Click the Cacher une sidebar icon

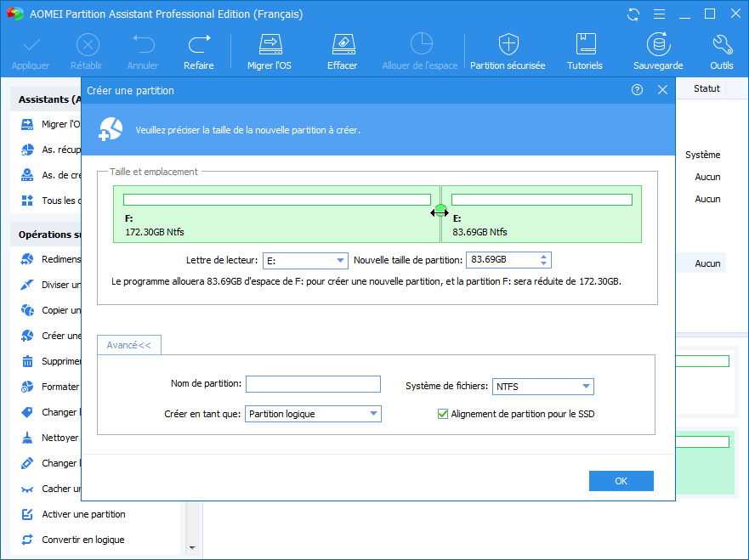pyautogui.click(x=27, y=489)
